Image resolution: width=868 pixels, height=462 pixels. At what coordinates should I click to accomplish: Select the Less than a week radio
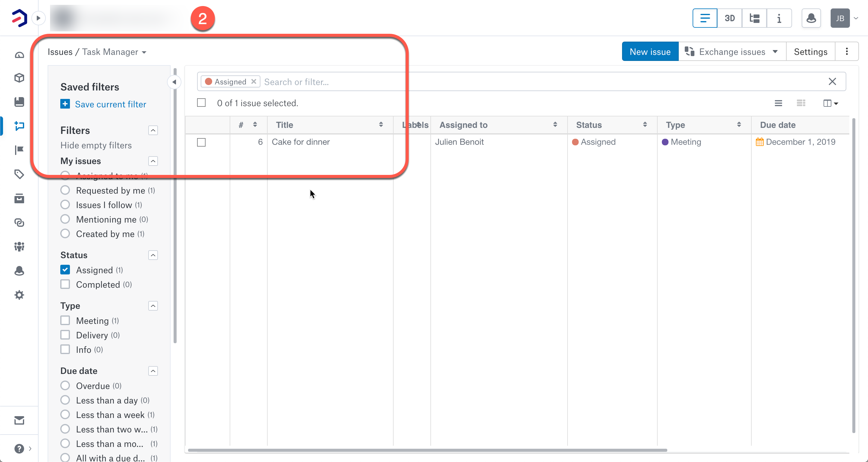click(65, 414)
